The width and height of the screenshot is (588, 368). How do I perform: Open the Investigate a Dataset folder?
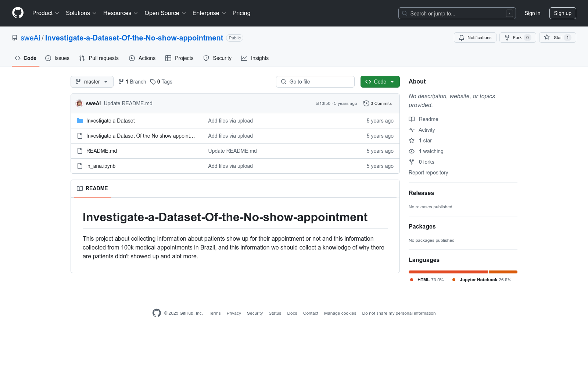click(x=111, y=121)
